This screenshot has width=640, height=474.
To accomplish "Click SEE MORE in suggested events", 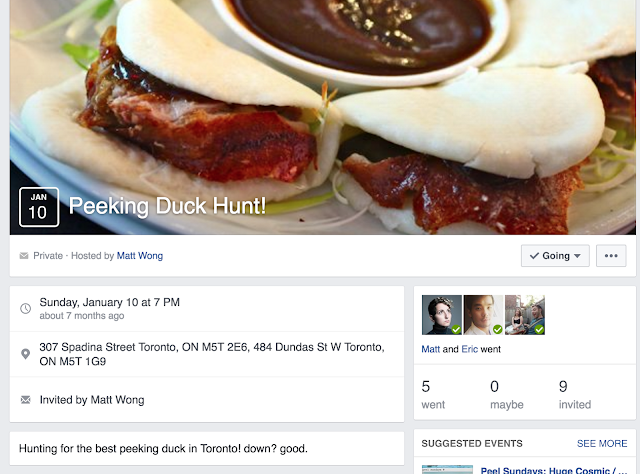I will [602, 443].
